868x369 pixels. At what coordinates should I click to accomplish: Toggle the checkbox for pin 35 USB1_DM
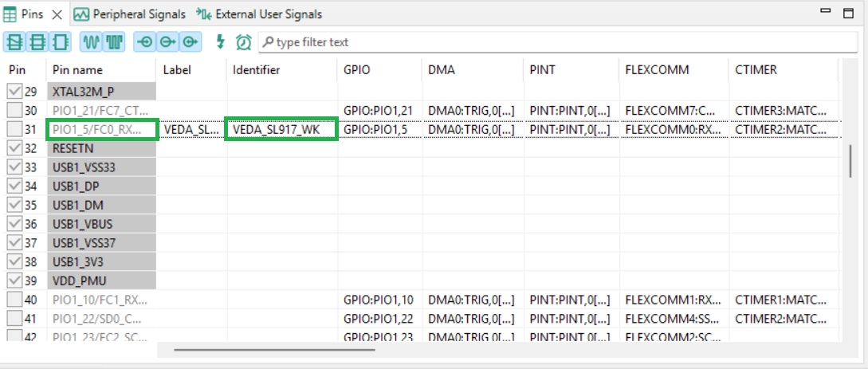(x=14, y=206)
